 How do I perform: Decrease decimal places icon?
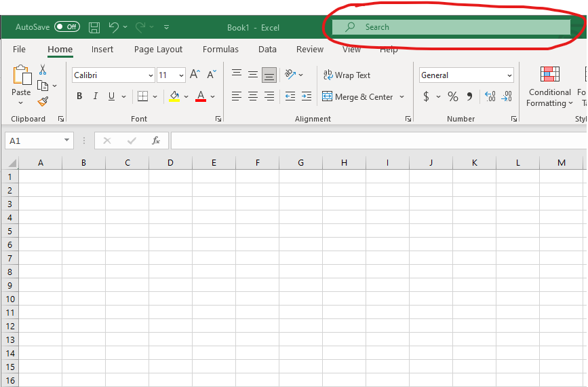[x=506, y=96]
